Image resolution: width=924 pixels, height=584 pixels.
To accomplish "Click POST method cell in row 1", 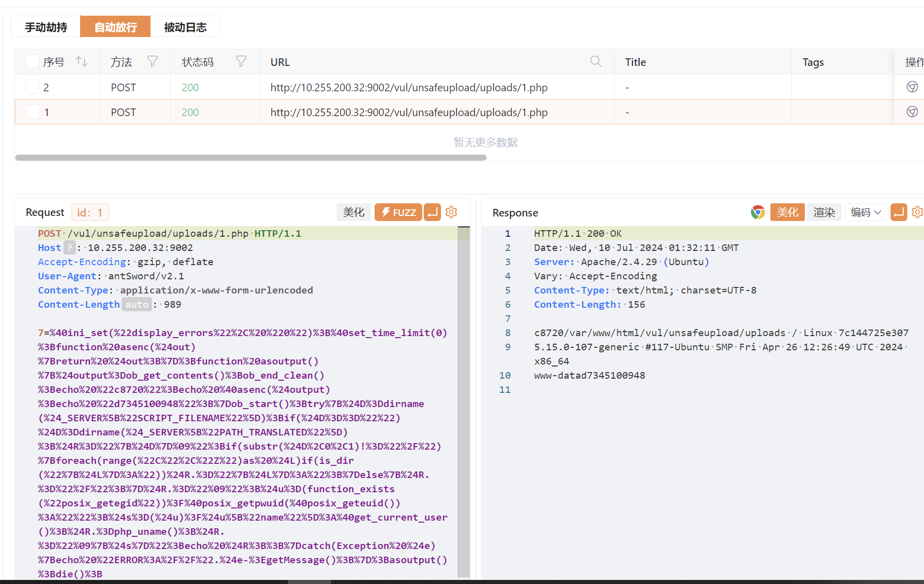I will (x=123, y=112).
